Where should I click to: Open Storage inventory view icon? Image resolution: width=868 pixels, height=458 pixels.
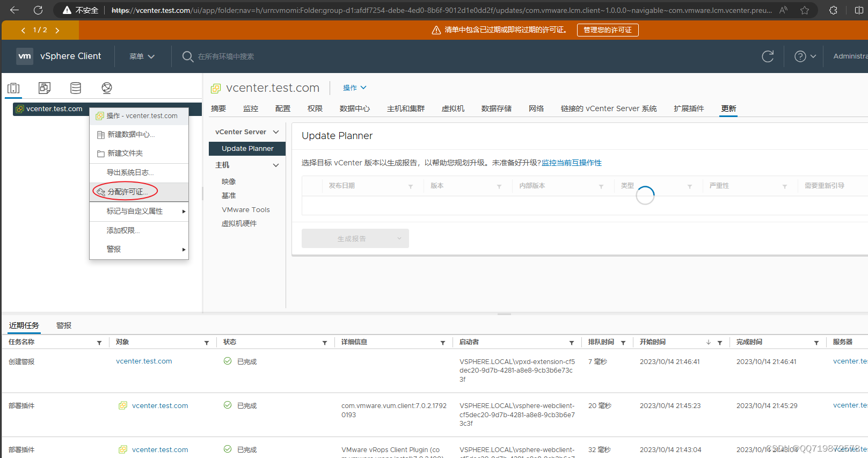(x=76, y=88)
